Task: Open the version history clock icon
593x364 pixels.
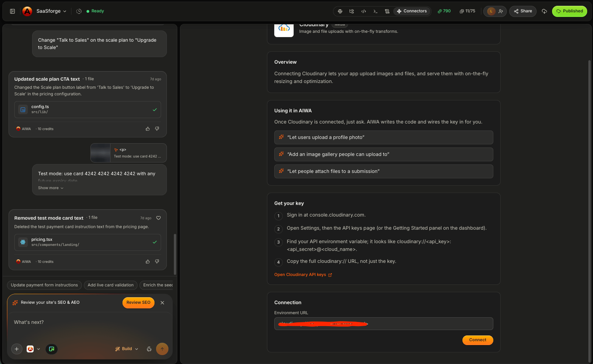Action: (x=79, y=11)
